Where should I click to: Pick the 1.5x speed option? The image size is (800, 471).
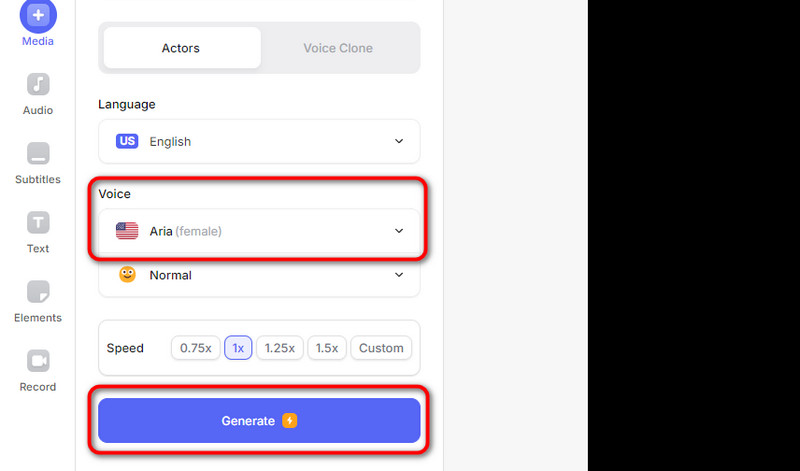click(x=327, y=348)
